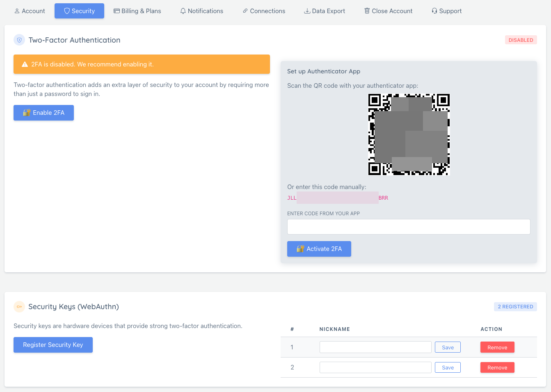Click the card icon on Billing & Plans tab
The height and width of the screenshot is (392, 551).
coord(117,11)
